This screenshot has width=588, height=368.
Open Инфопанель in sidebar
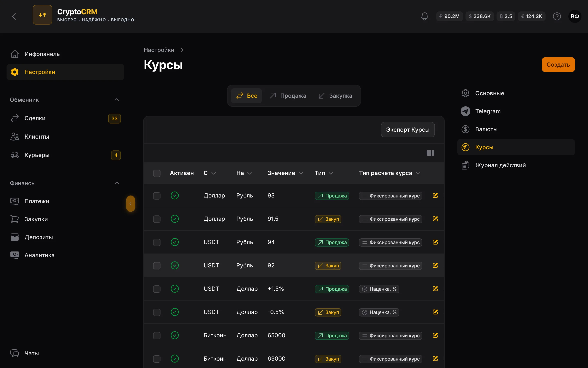65,54
